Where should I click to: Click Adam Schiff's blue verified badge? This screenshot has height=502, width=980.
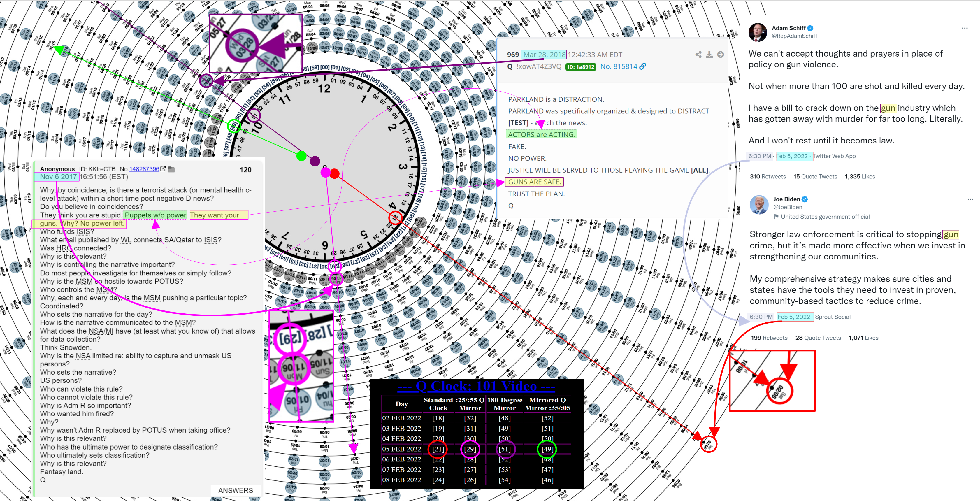810,28
